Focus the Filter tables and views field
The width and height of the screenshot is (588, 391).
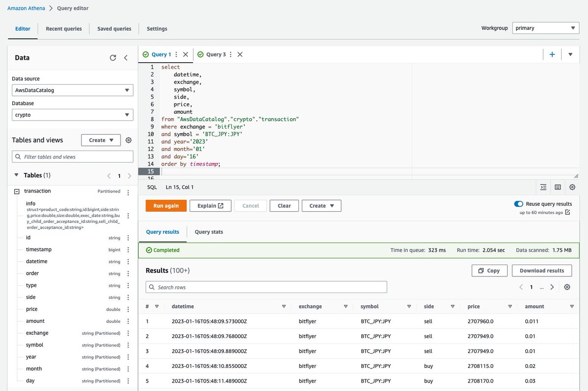tap(73, 157)
